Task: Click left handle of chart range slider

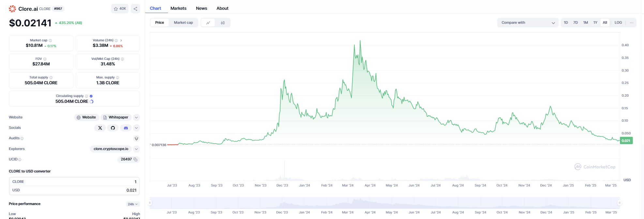Action: pyautogui.click(x=150, y=203)
